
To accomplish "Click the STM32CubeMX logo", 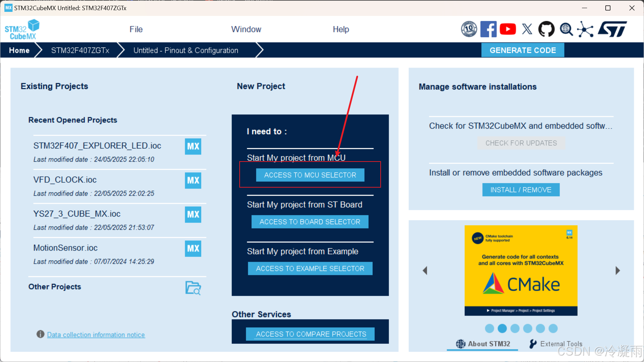I will point(22,29).
